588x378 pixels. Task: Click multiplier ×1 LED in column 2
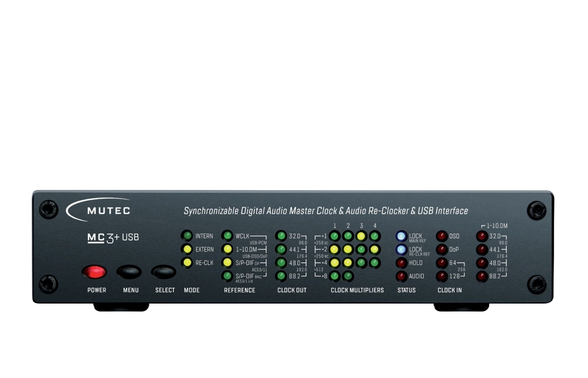point(348,236)
